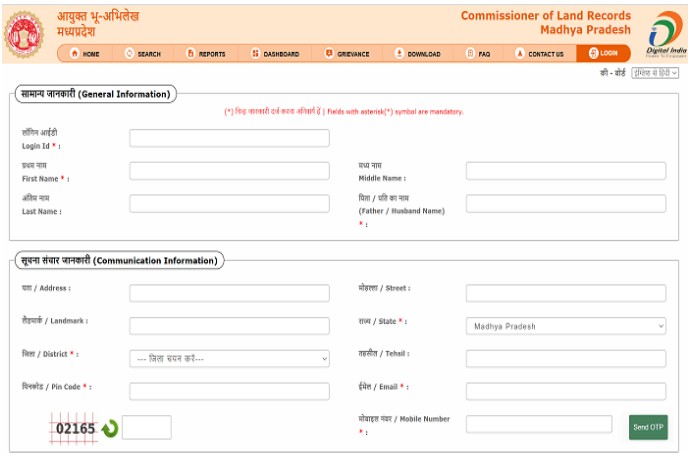Open the District selection dropdown
Screen dimensions: 688x458
pos(229,358)
